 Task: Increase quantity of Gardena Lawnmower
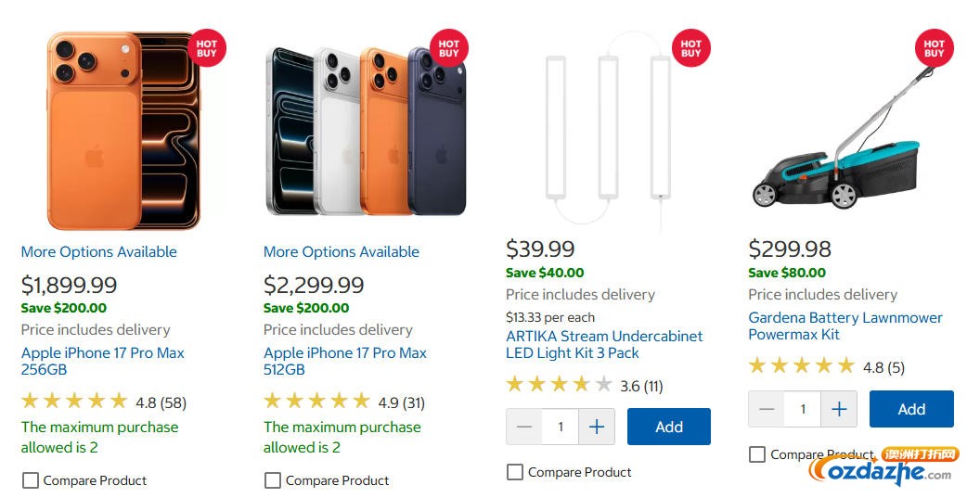pos(839,409)
